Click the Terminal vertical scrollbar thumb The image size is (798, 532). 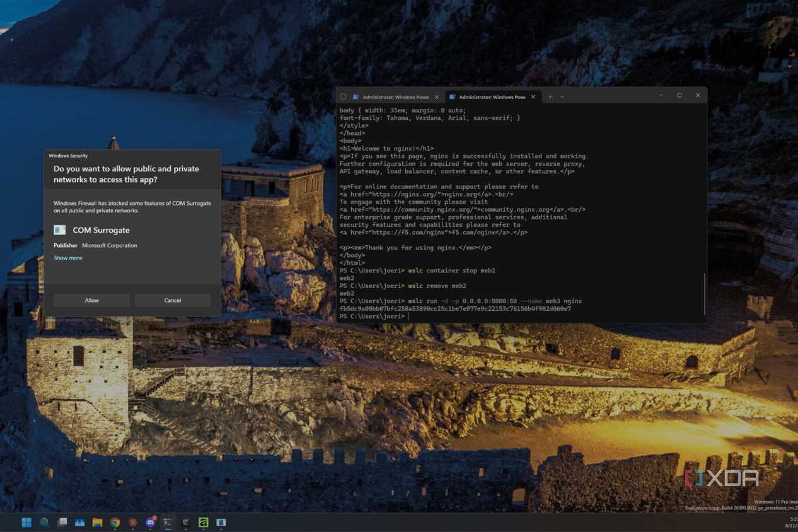point(704,294)
